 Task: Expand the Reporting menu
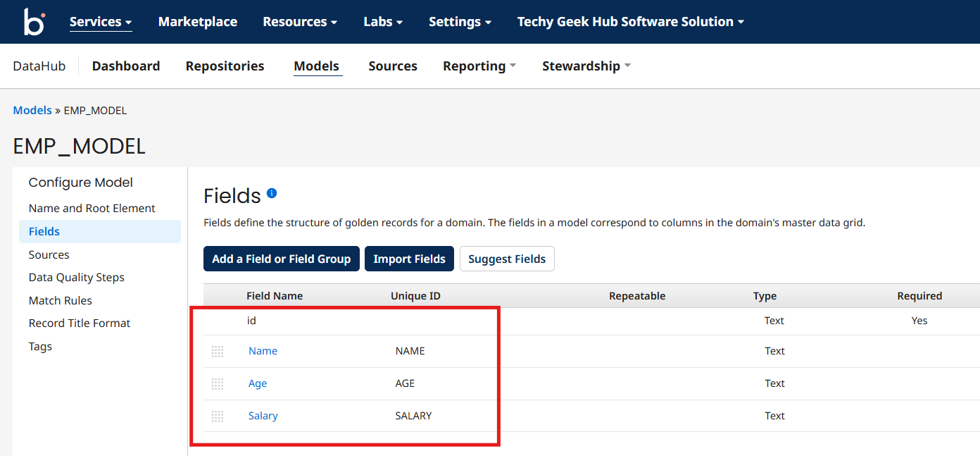pyautogui.click(x=479, y=66)
